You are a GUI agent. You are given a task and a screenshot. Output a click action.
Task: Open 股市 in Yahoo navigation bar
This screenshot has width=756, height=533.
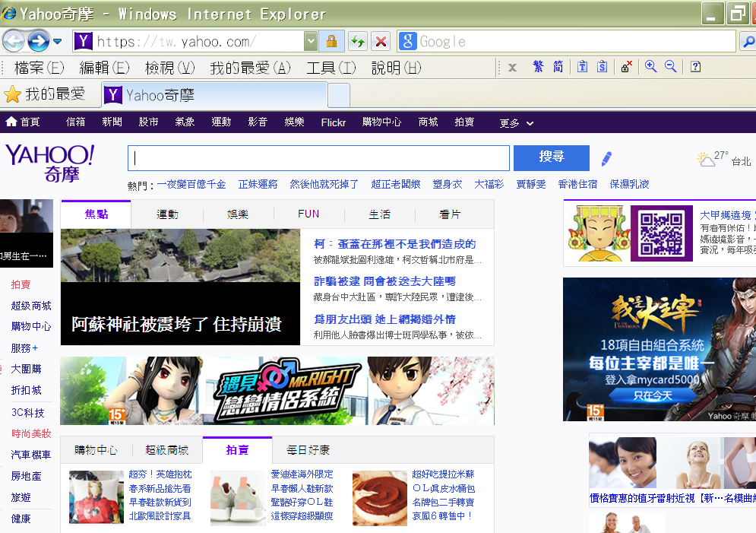(148, 122)
